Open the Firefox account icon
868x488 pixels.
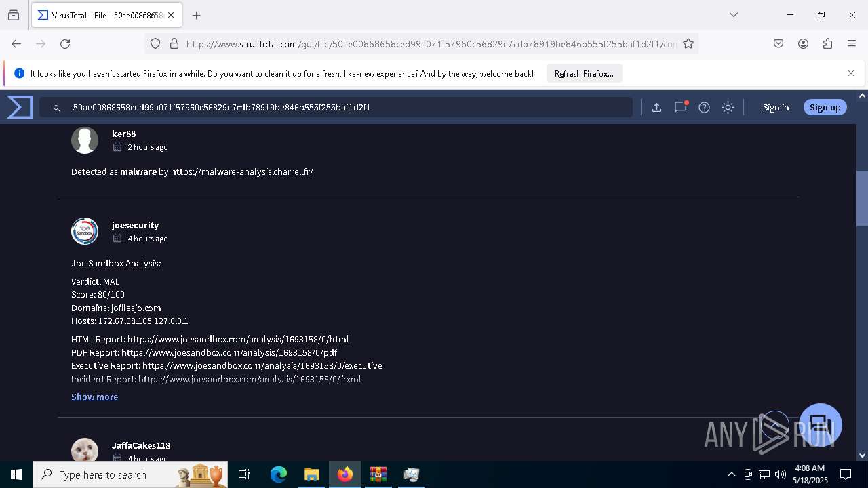(803, 43)
